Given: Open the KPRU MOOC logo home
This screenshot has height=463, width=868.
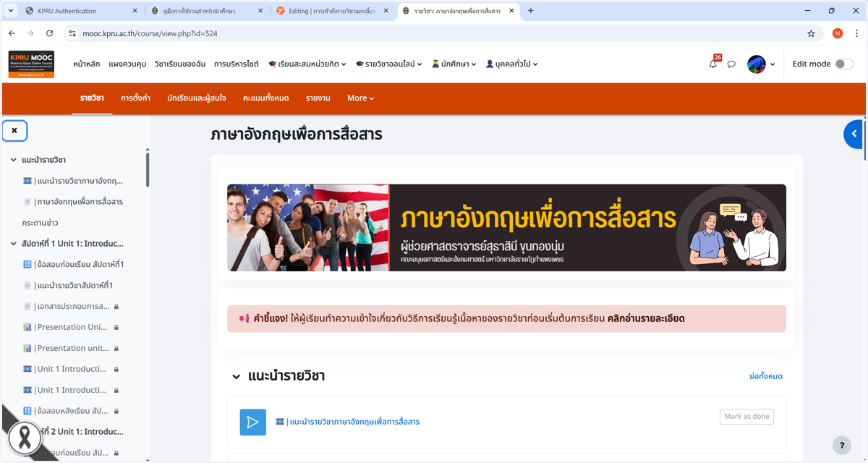Looking at the screenshot, I should pyautogui.click(x=31, y=64).
